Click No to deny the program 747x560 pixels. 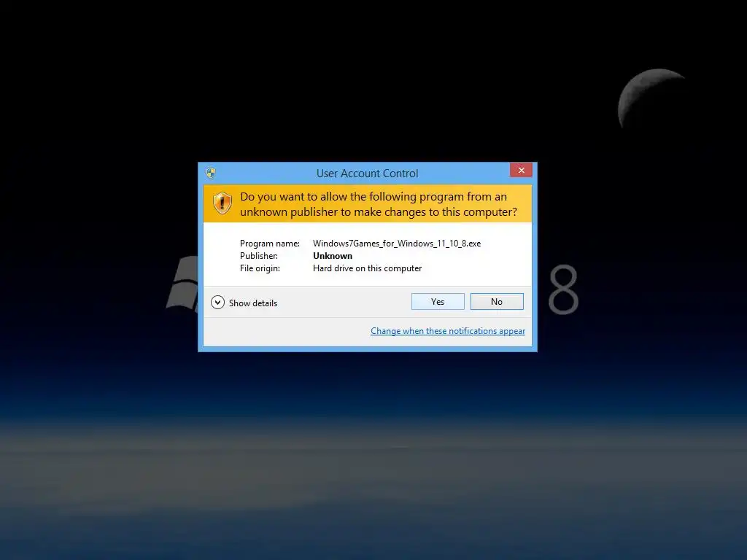tap(496, 301)
